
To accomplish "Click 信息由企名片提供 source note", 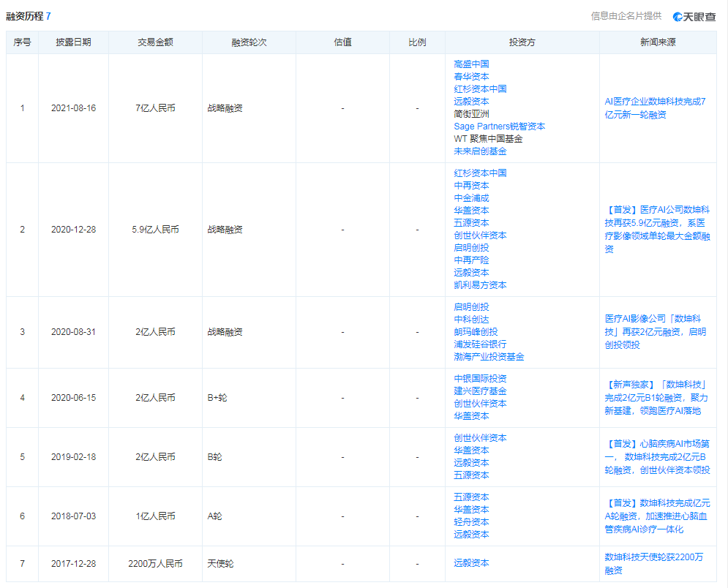I will [x=626, y=16].
